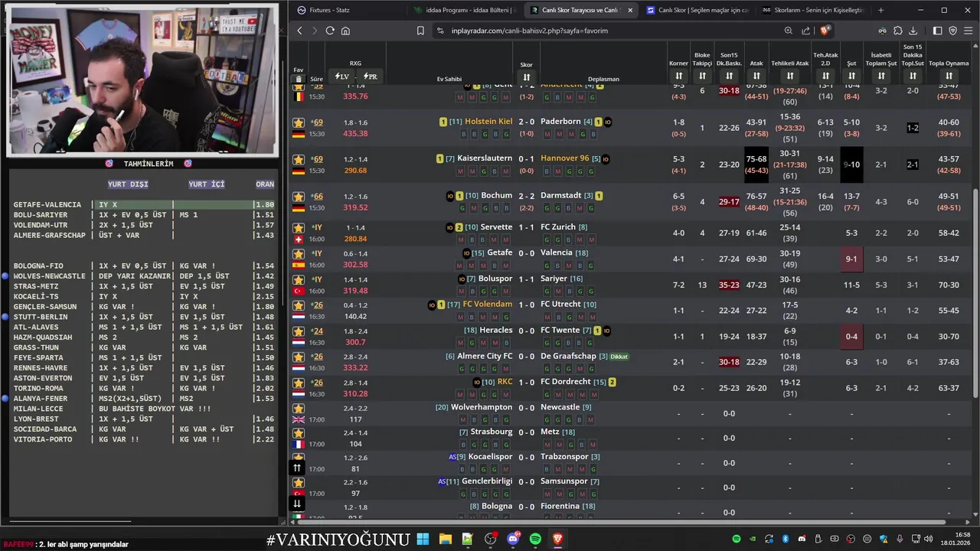Open Discord from taskbar

point(513,539)
